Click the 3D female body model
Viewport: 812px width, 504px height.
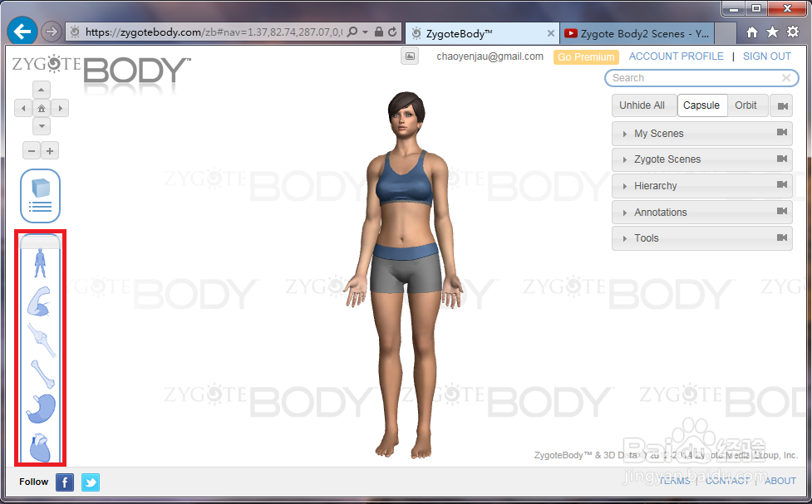[406, 274]
